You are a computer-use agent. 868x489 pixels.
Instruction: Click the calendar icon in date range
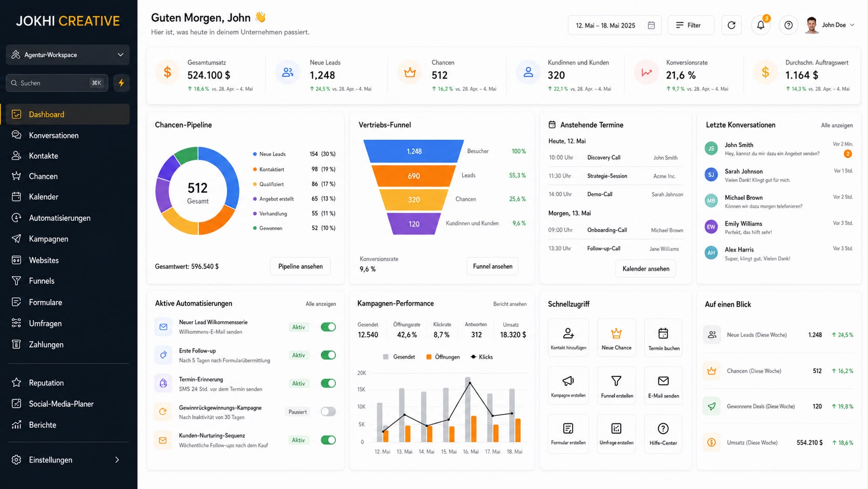tap(651, 25)
